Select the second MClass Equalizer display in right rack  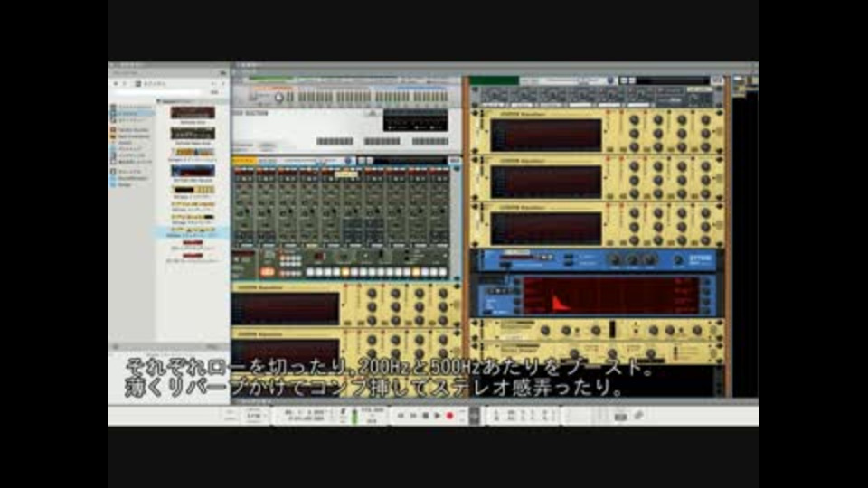click(x=546, y=181)
